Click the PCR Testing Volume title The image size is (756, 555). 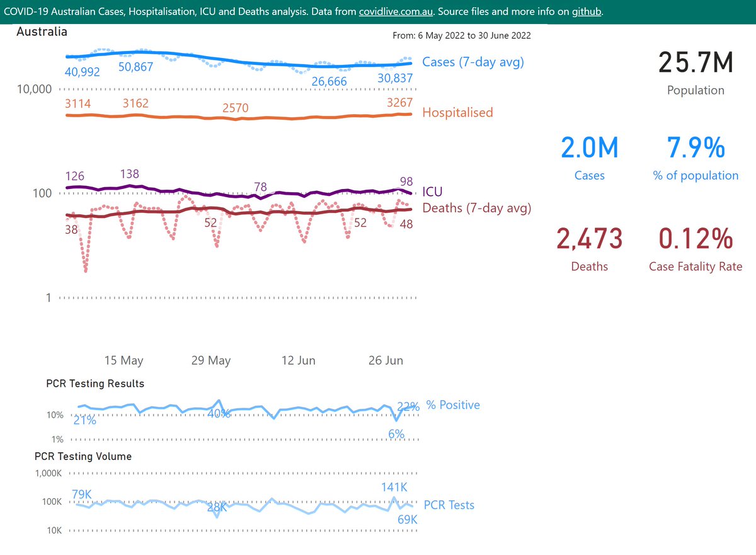pos(83,456)
